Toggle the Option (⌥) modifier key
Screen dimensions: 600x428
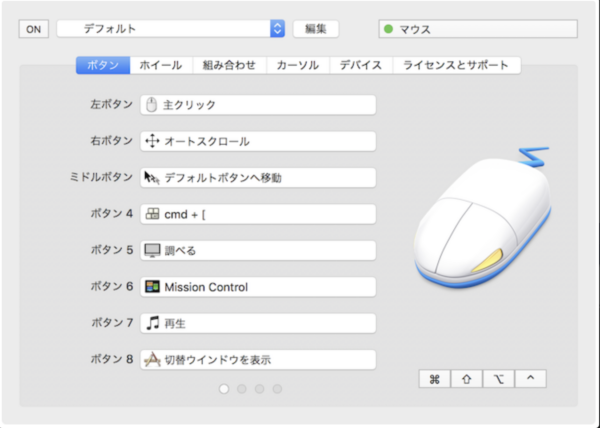(x=498, y=379)
